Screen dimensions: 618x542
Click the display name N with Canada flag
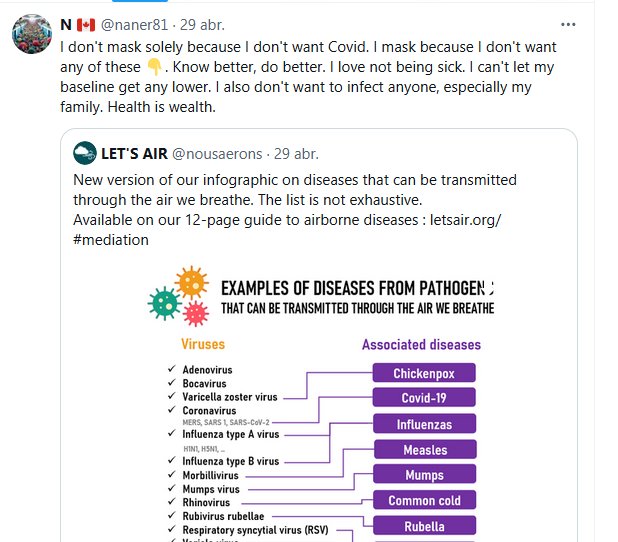[x=76, y=25]
